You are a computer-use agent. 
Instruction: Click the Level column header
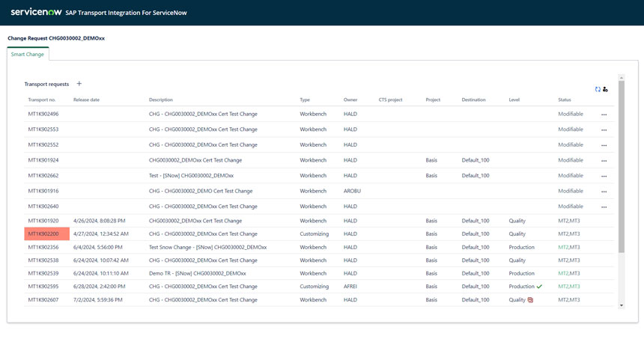point(514,100)
